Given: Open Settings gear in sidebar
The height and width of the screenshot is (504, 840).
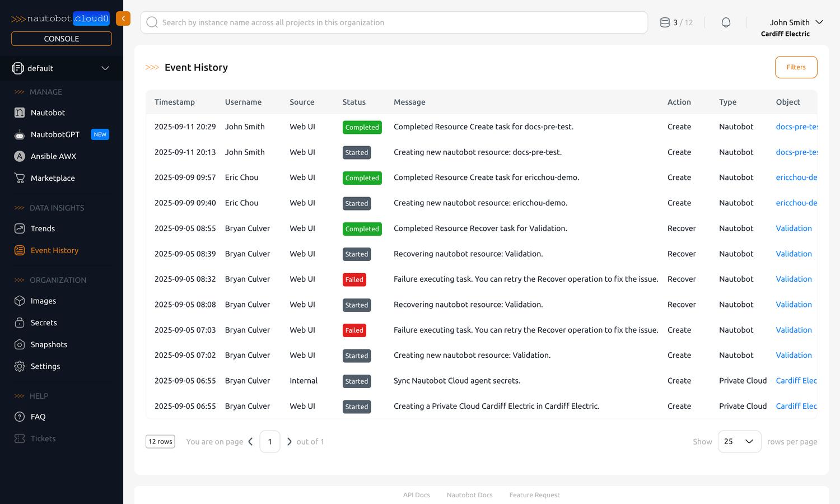Looking at the screenshot, I should (x=20, y=366).
